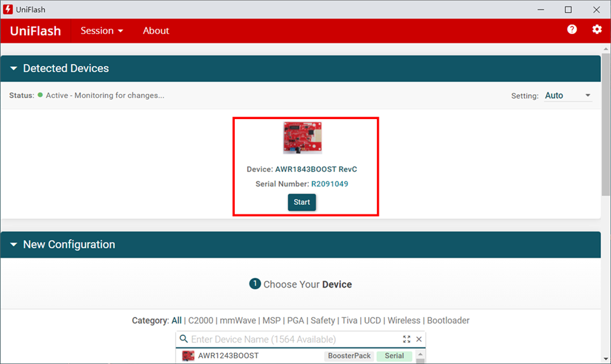
Task: Click the UniFlash home title
Action: coord(36,31)
